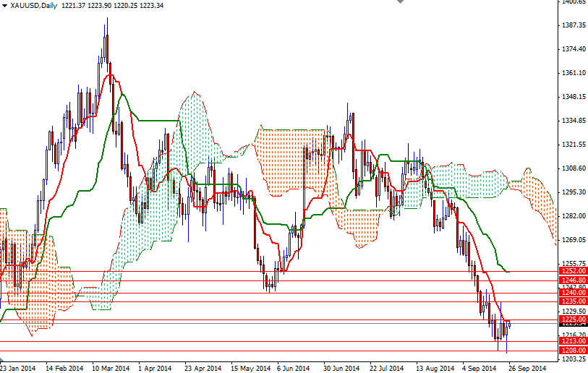Click the 1400.65 label on price axis
The image size is (588, 373).
(x=574, y=2)
